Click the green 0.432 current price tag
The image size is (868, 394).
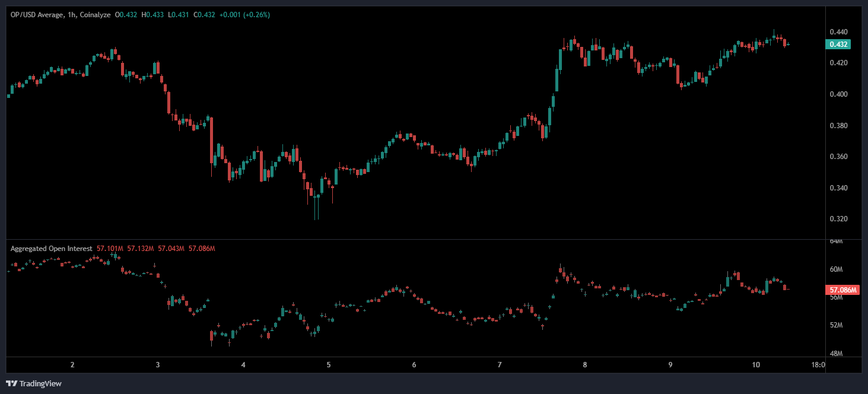[x=838, y=45]
